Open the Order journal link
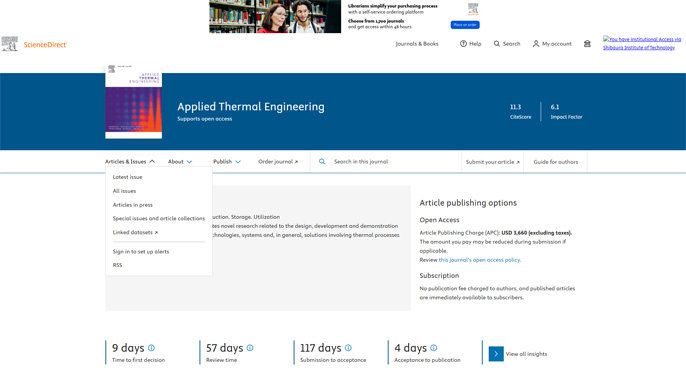 point(278,161)
